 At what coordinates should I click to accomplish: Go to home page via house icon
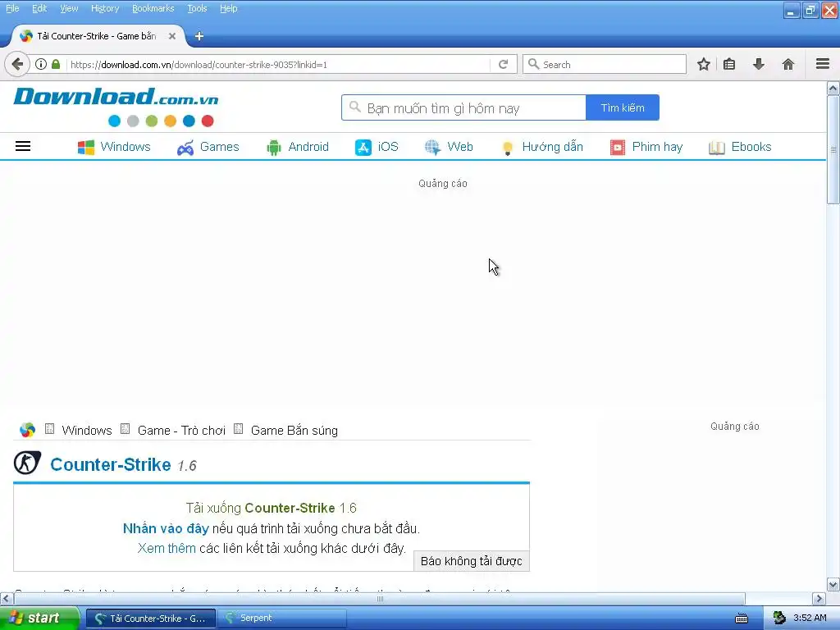click(x=788, y=64)
